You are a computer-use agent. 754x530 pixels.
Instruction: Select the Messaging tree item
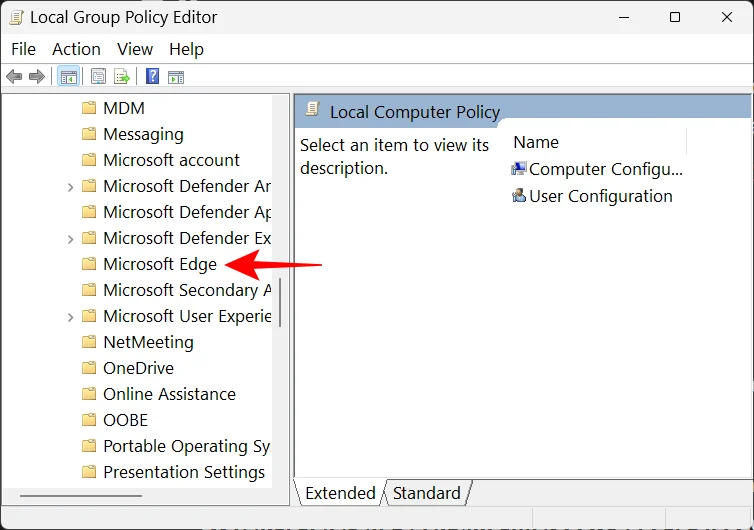point(143,134)
